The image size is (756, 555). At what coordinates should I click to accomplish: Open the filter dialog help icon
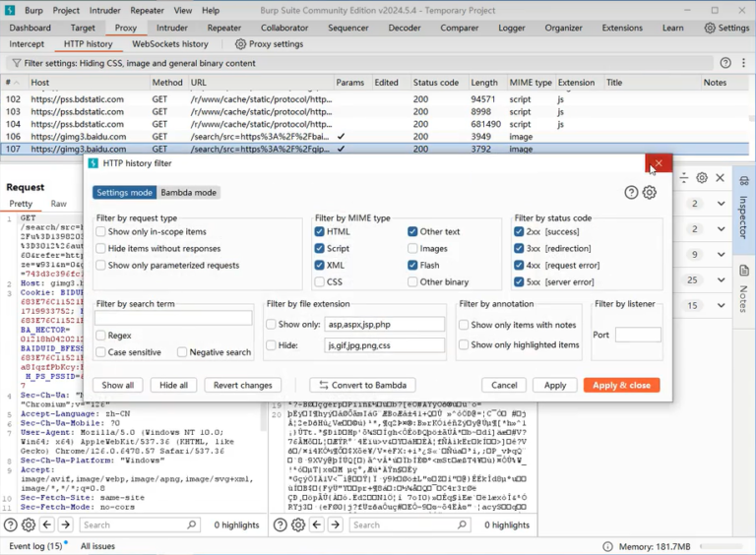tap(631, 193)
